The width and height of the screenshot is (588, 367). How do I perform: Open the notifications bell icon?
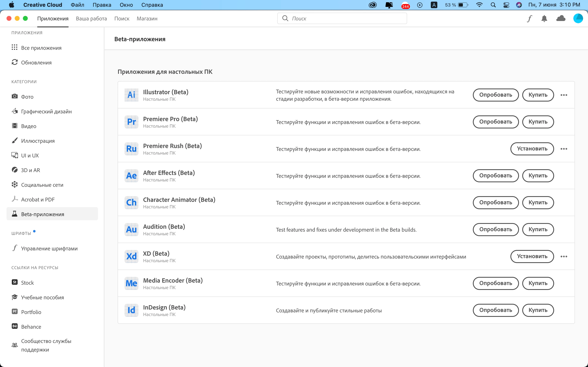click(x=544, y=19)
